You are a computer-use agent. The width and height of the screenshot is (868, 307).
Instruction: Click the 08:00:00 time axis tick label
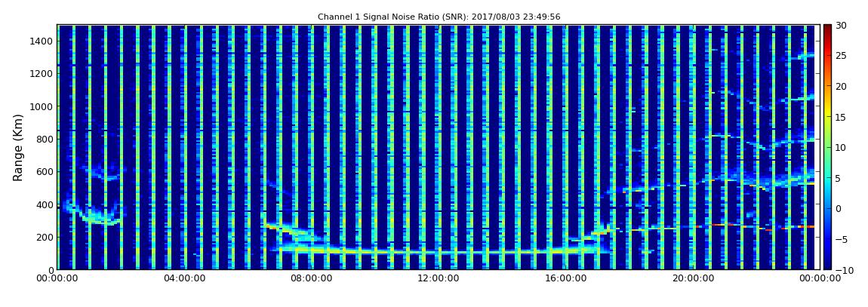click(311, 278)
